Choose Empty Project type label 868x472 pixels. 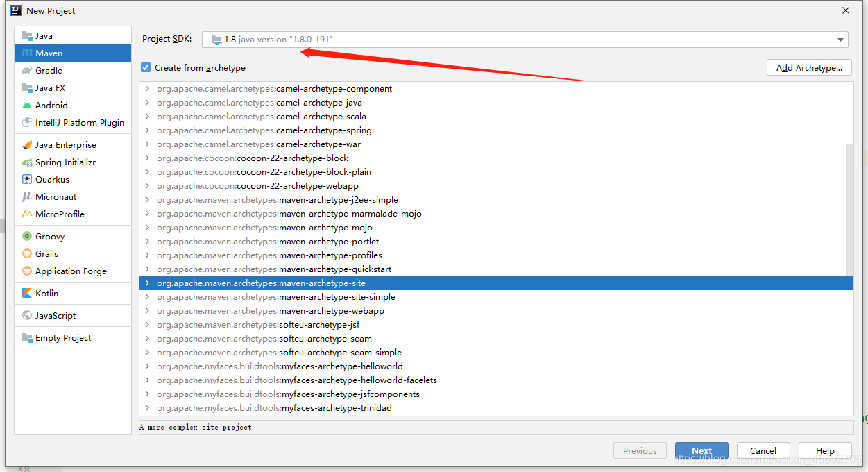pos(64,338)
